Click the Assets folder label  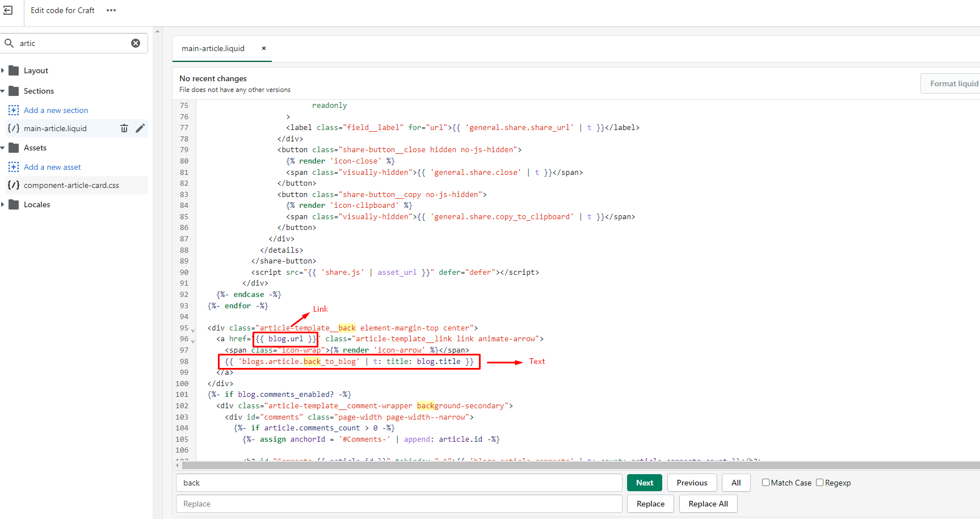point(35,148)
